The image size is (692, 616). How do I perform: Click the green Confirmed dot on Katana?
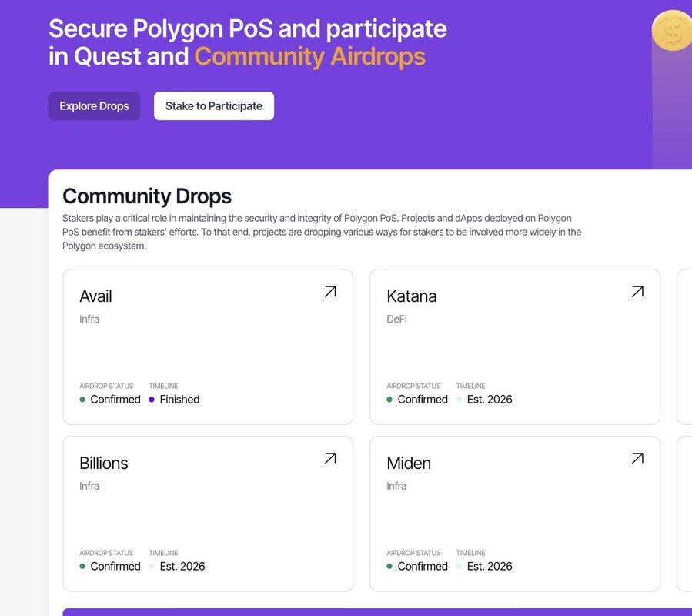tap(389, 400)
